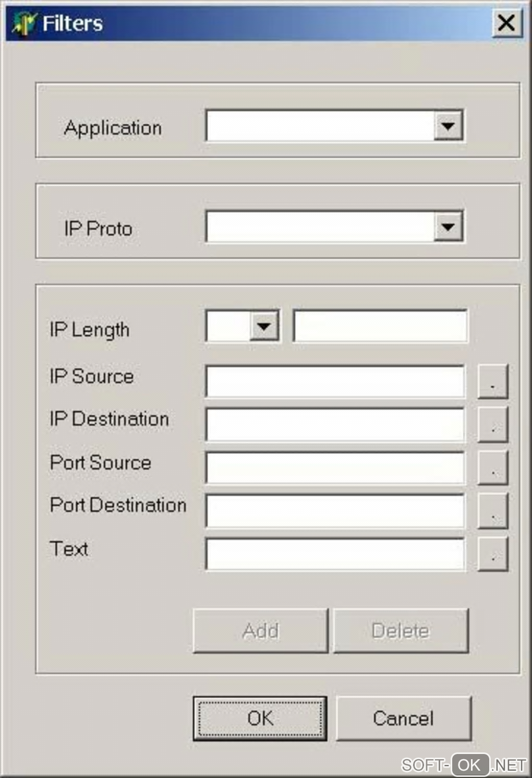Click the Add filter button
The width and height of the screenshot is (532, 778).
click(260, 631)
